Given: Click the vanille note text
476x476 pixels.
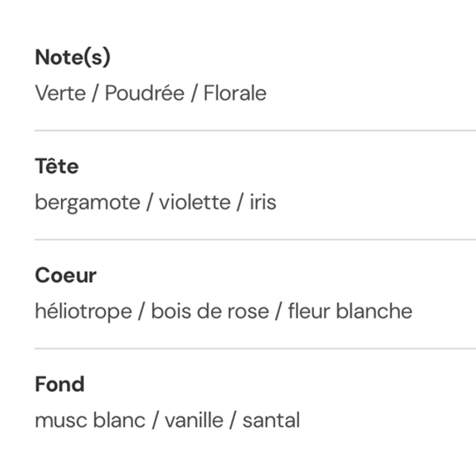Looking at the screenshot, I should [193, 420].
